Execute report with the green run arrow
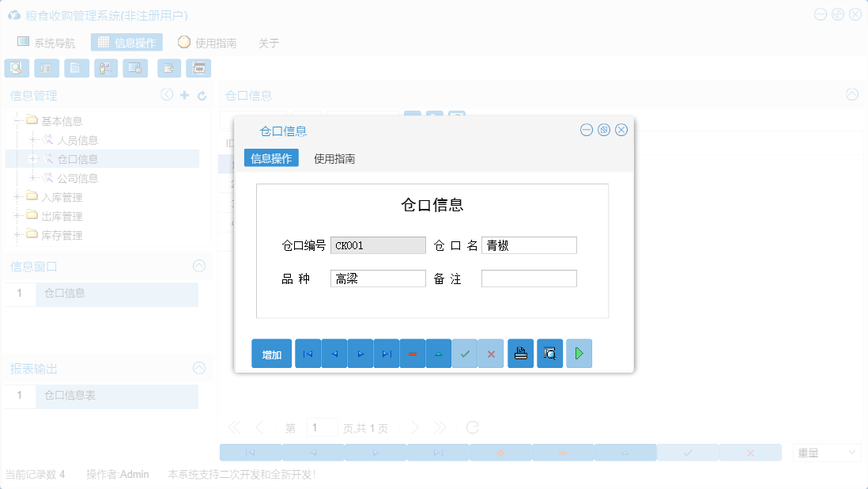This screenshot has height=489, width=868. click(578, 354)
